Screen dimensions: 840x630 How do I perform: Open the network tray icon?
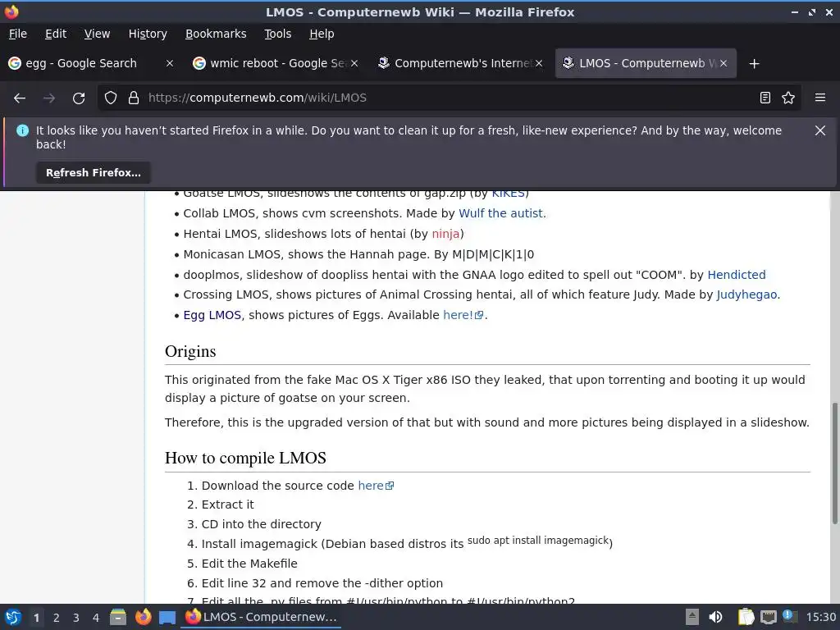768,617
